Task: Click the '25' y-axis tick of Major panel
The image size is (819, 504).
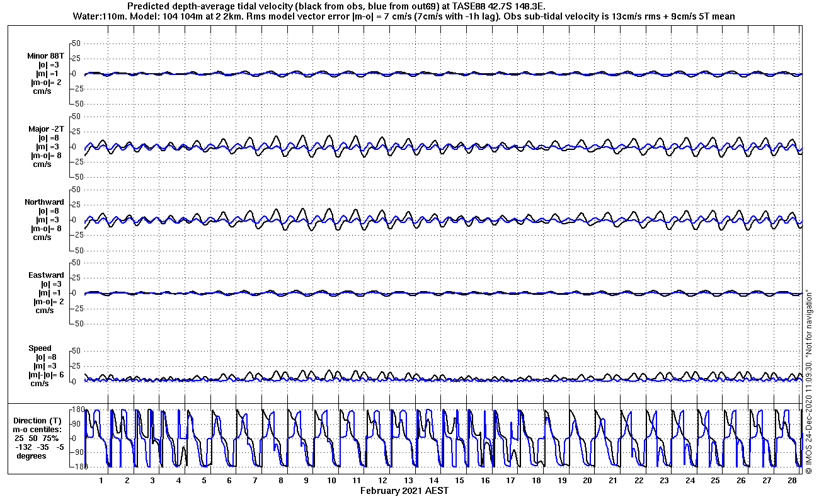Action: [x=77, y=132]
